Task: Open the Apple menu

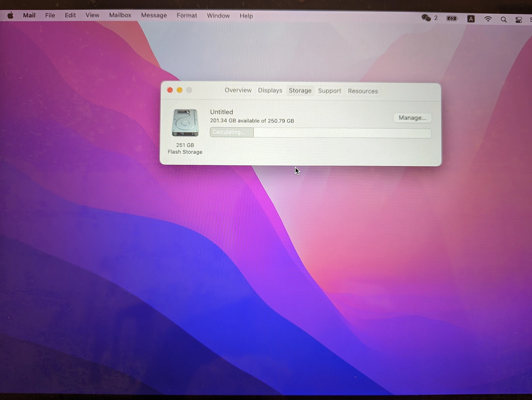Action: 10,15
